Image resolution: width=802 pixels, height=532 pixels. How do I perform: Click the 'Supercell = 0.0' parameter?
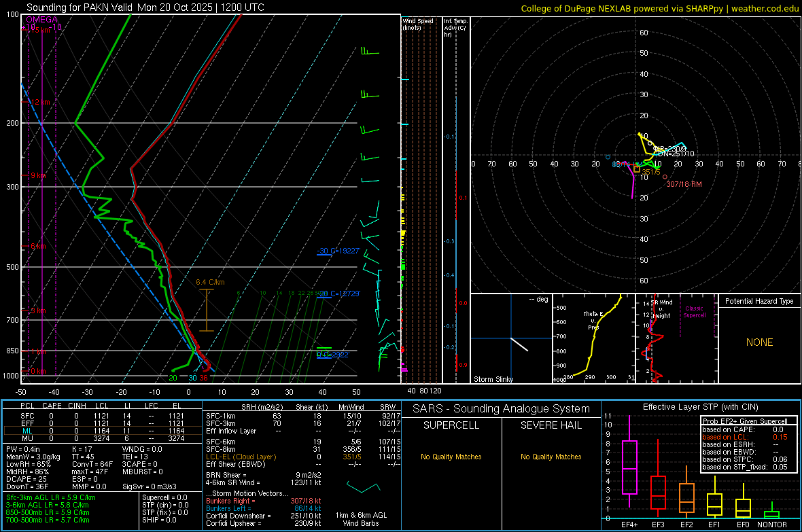tap(164, 497)
